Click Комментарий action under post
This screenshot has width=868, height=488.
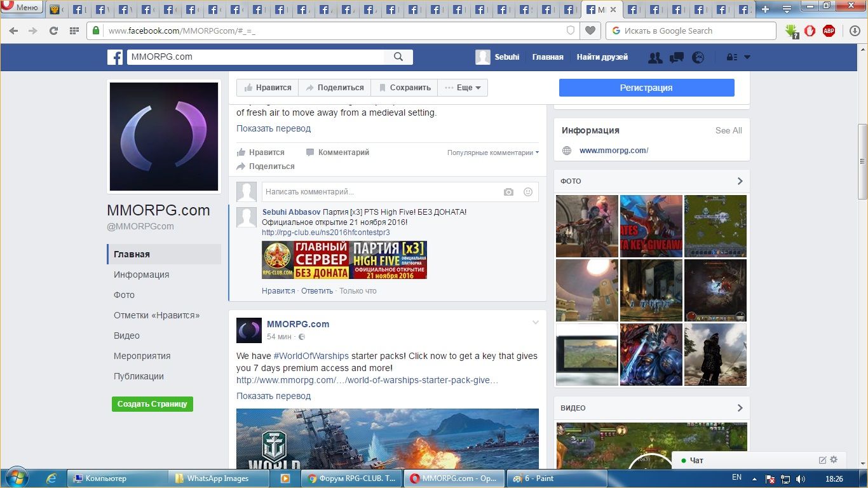pyautogui.click(x=337, y=152)
